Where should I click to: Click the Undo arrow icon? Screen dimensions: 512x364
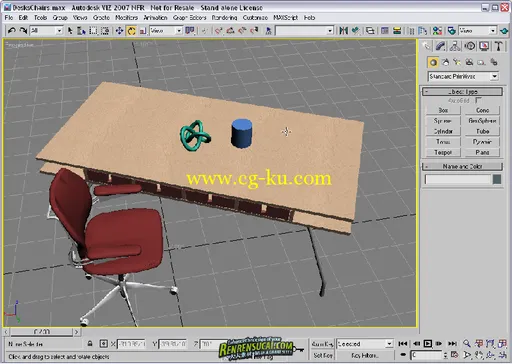point(12,31)
